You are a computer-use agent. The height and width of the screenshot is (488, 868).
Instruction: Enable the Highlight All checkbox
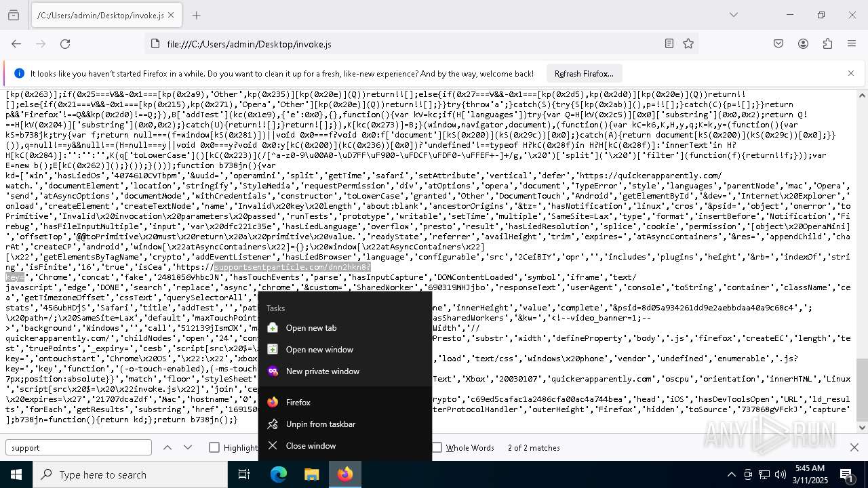[214, 448]
